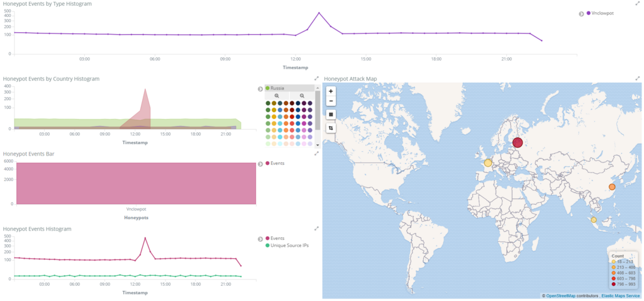Open the Elastic Maps Service link
The height and width of the screenshot is (301, 644).
click(x=622, y=296)
